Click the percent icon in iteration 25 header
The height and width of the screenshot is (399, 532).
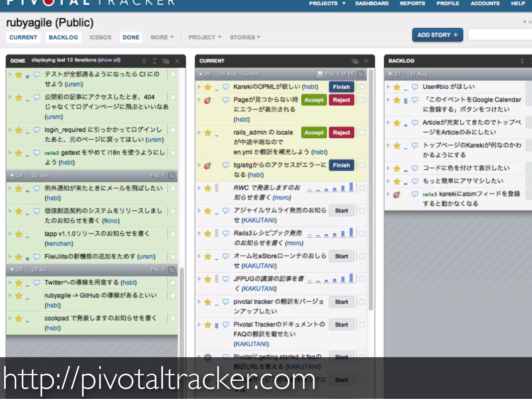pos(171,270)
